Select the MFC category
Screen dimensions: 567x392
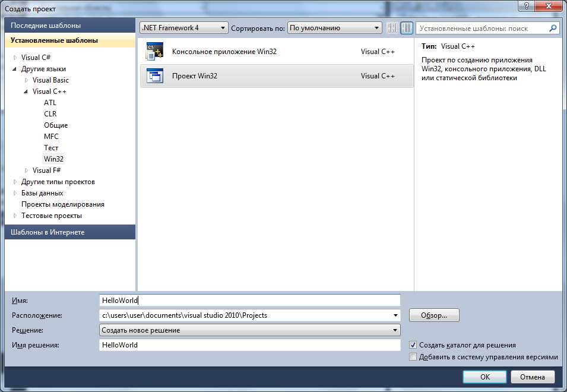tap(51, 137)
